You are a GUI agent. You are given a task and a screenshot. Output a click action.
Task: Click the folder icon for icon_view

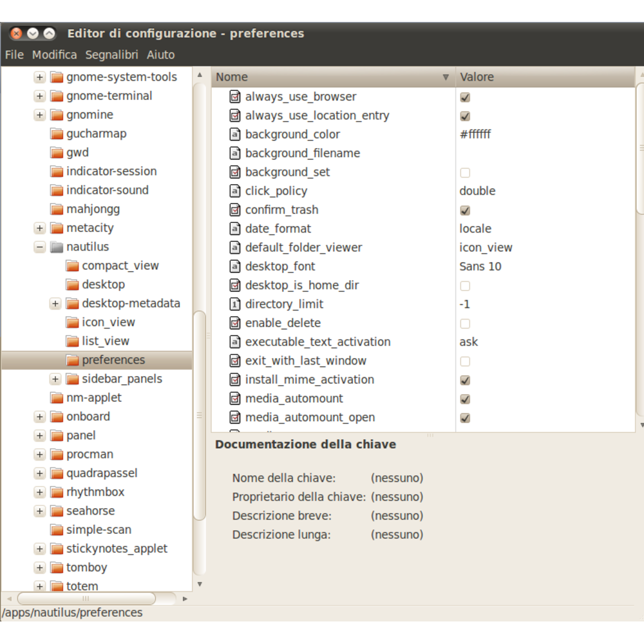coord(72,322)
